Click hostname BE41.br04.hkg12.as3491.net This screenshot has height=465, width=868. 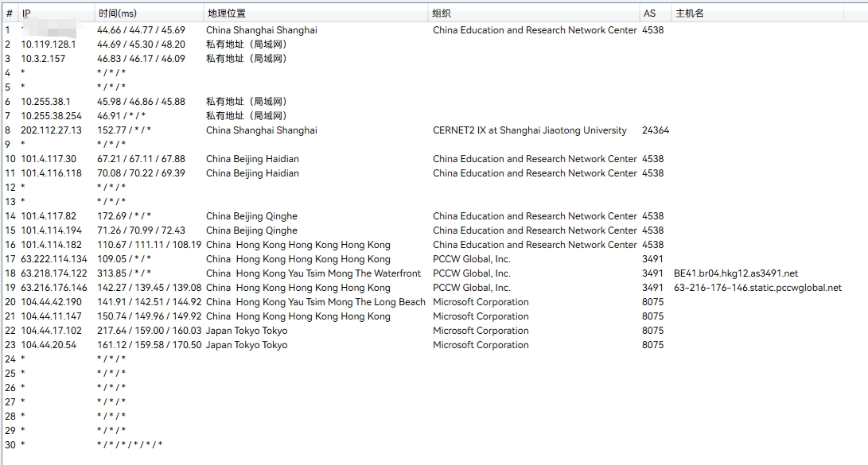(735, 273)
